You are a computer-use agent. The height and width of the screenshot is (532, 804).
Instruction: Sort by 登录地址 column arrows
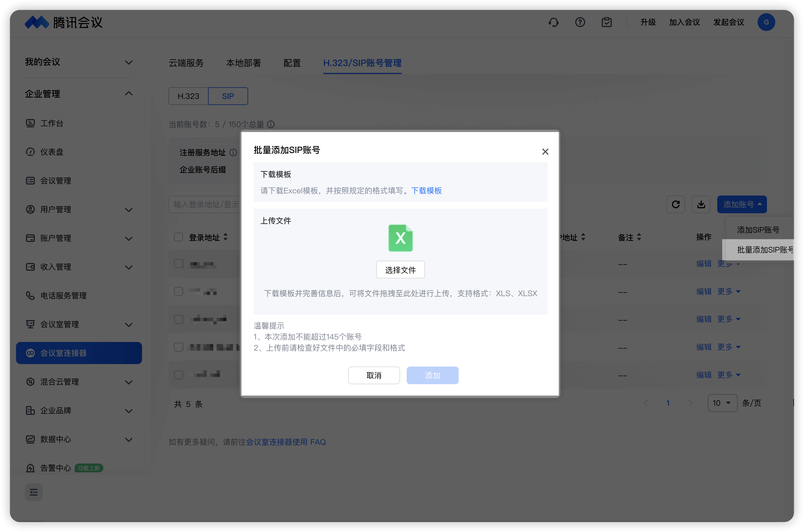[x=225, y=237]
